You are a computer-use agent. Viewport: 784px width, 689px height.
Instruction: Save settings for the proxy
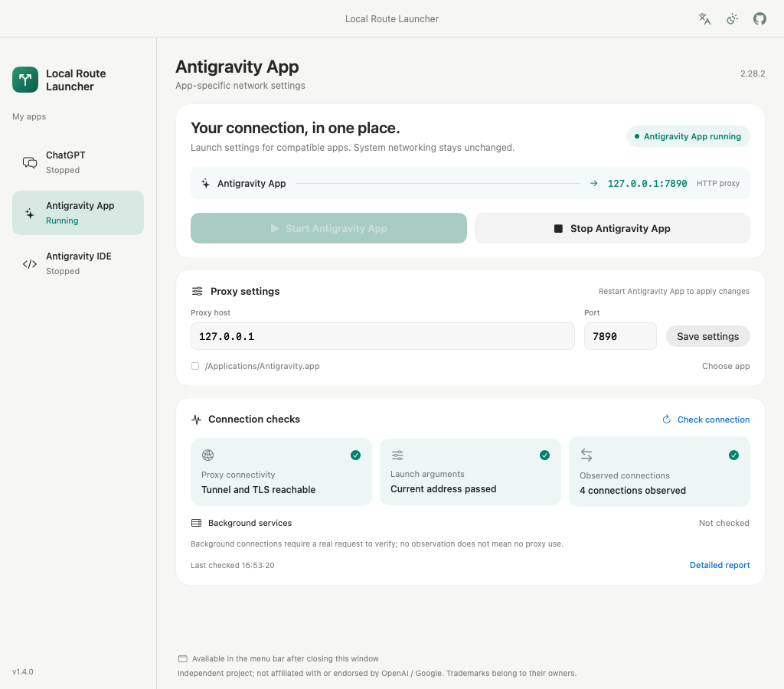pos(708,337)
